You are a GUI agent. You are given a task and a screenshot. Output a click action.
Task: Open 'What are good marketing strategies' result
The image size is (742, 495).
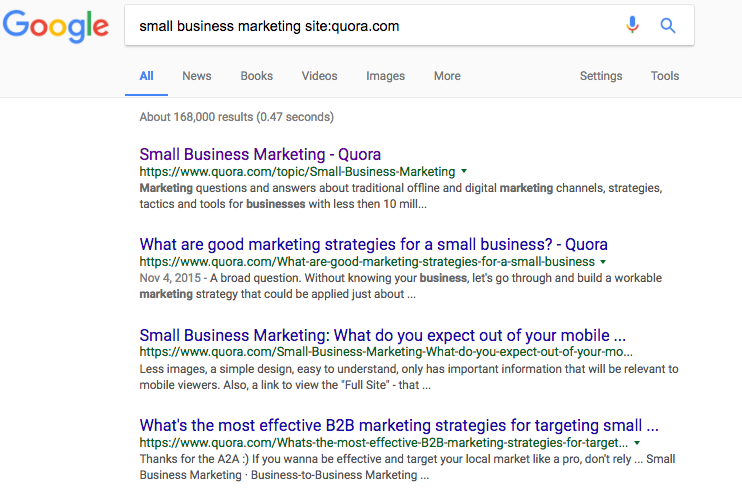tap(373, 245)
